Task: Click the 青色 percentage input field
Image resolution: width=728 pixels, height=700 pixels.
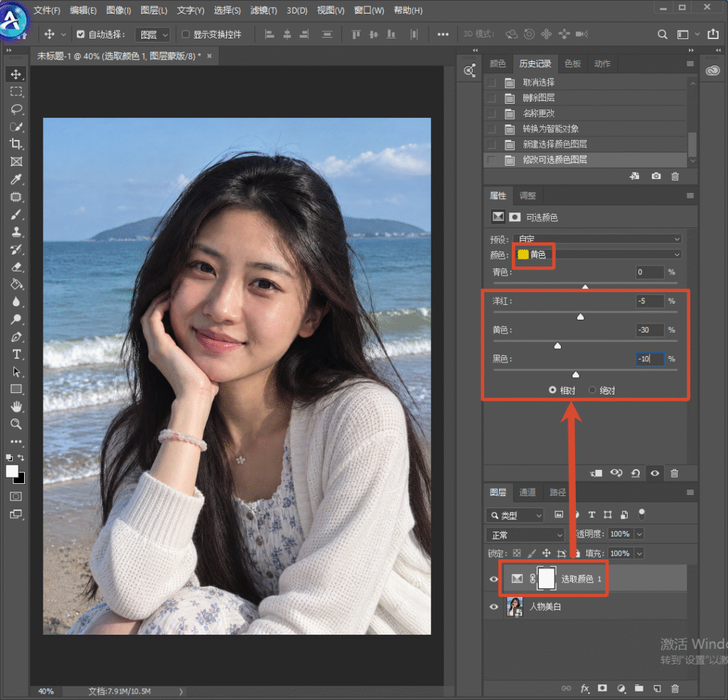Action: (650, 272)
